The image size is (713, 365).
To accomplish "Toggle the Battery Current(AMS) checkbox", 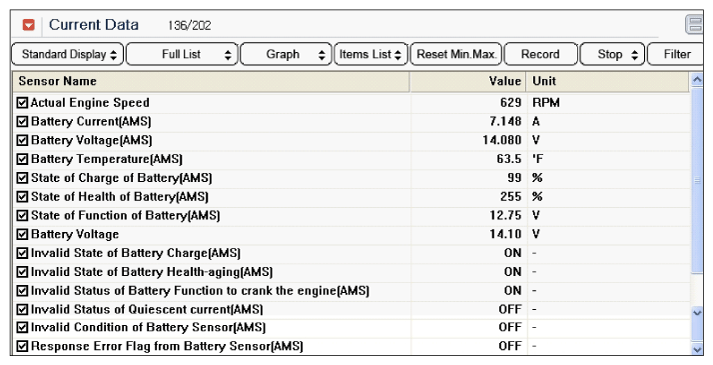I will [22, 121].
